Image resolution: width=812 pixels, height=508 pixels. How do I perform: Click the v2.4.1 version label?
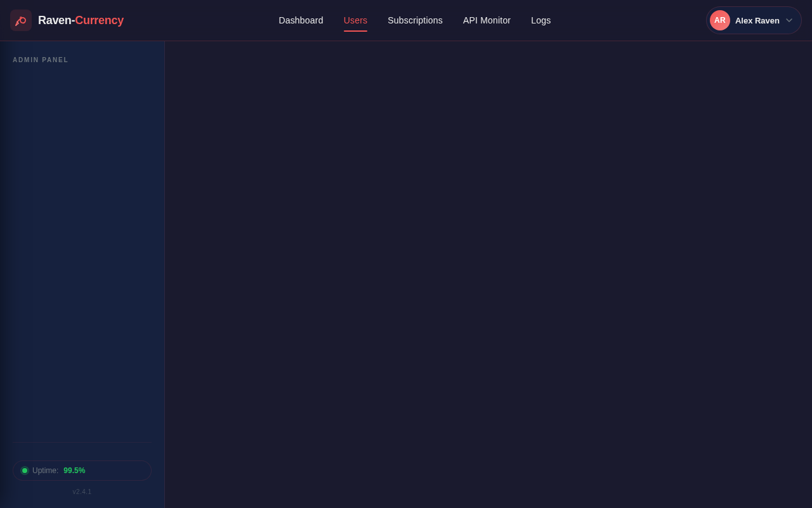coord(82,492)
